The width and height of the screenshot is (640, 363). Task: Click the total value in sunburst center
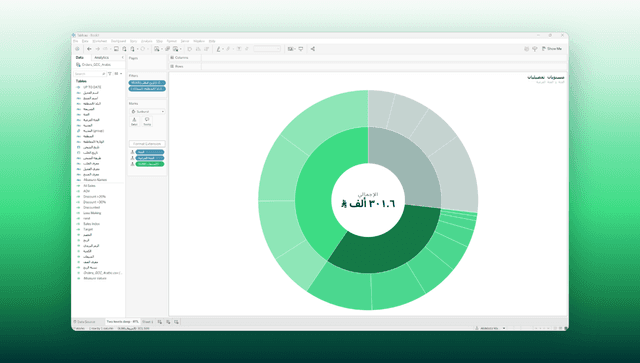tap(368, 203)
